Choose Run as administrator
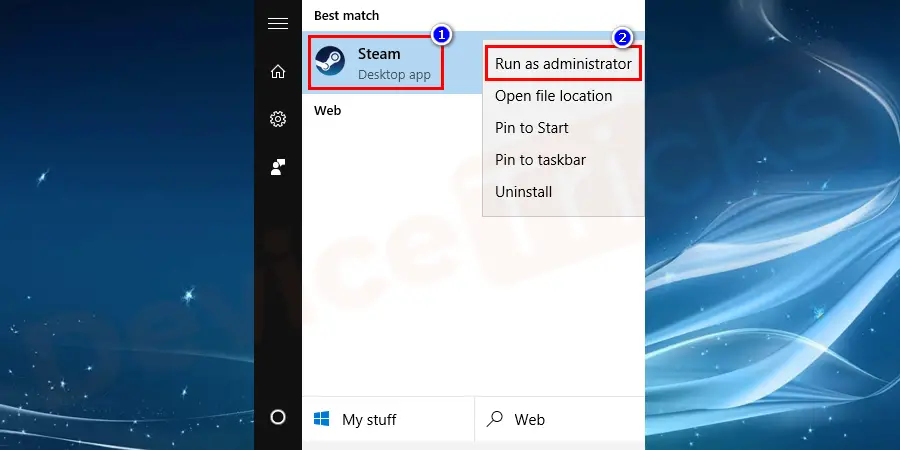This screenshot has width=900, height=450. pyautogui.click(x=563, y=64)
